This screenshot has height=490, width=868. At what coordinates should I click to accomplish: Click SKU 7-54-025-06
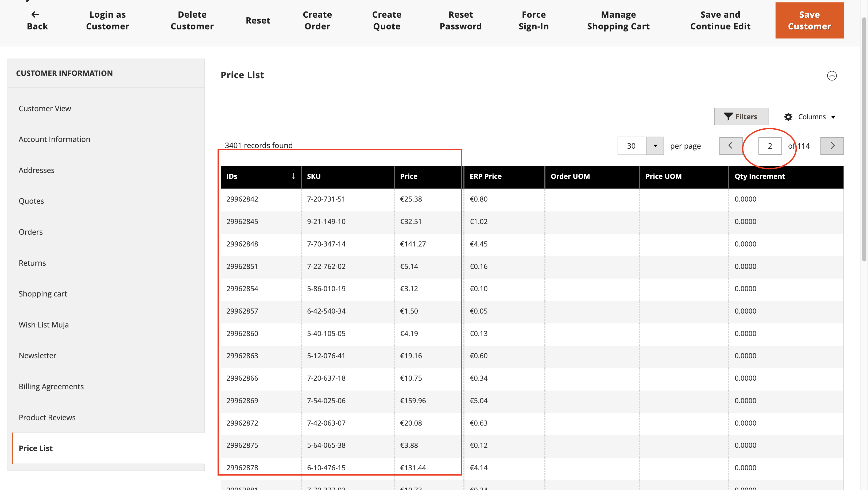pos(326,400)
